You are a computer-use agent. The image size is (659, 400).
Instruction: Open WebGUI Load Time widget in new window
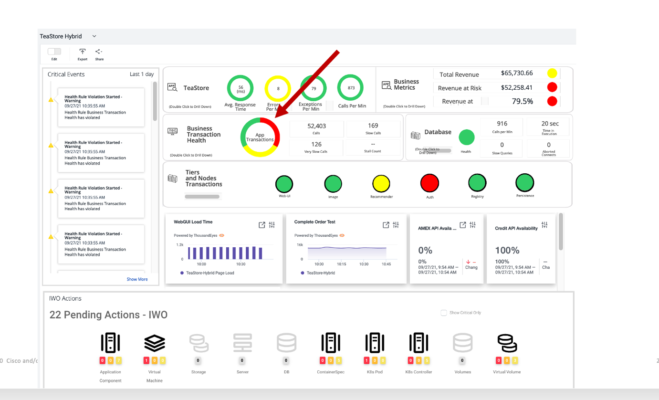pyautogui.click(x=260, y=226)
